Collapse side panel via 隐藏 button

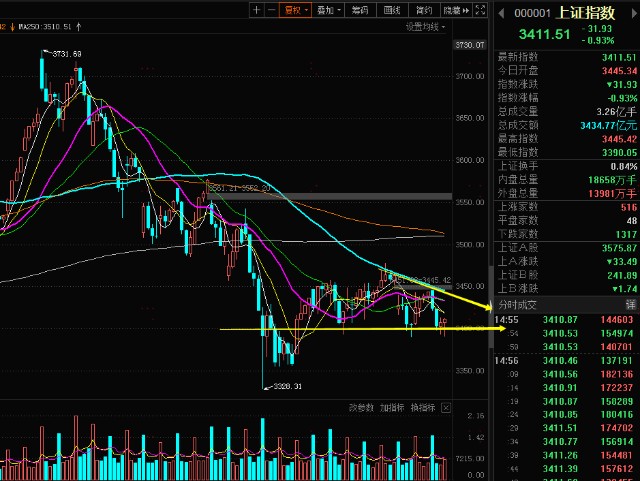[x=456, y=10]
